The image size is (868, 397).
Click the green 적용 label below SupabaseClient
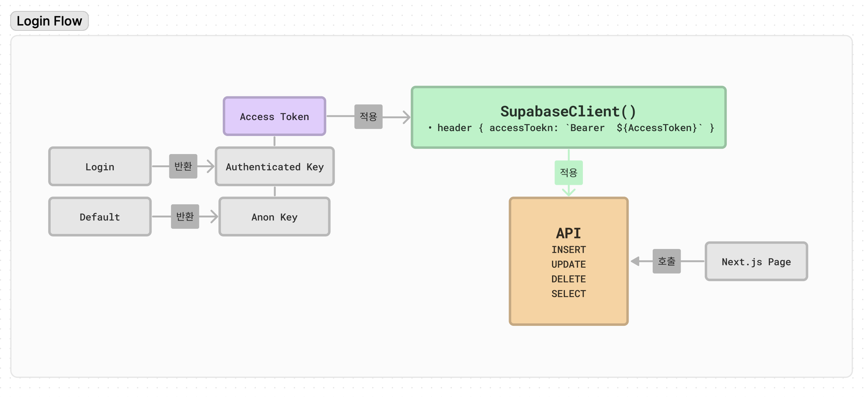(x=568, y=173)
